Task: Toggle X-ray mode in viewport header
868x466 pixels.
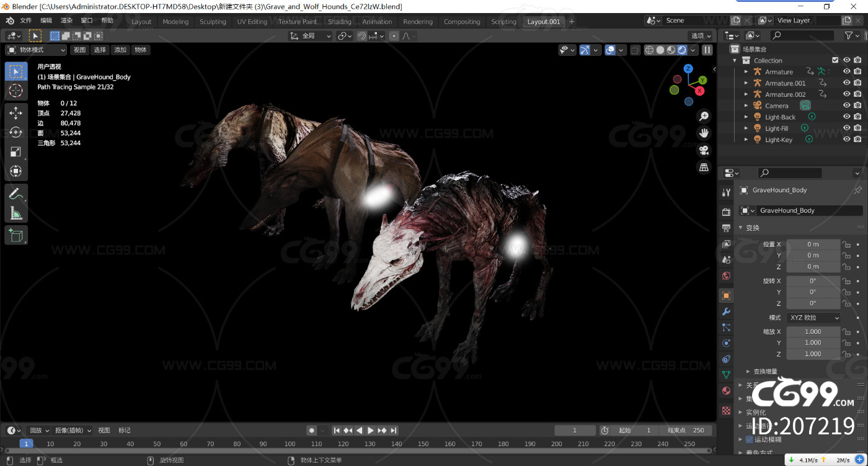Action: [x=635, y=50]
